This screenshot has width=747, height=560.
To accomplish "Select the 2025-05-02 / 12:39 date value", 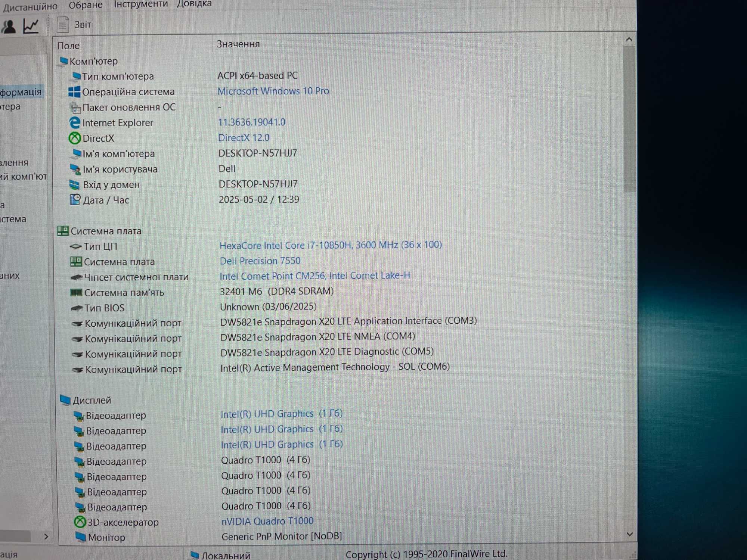I will [259, 200].
